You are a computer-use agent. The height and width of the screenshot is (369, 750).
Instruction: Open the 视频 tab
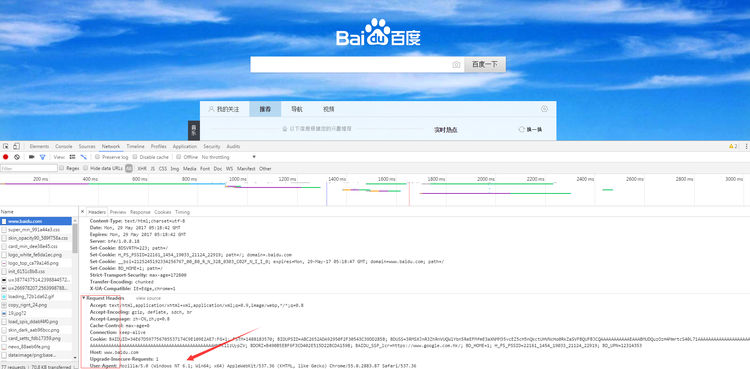click(329, 109)
